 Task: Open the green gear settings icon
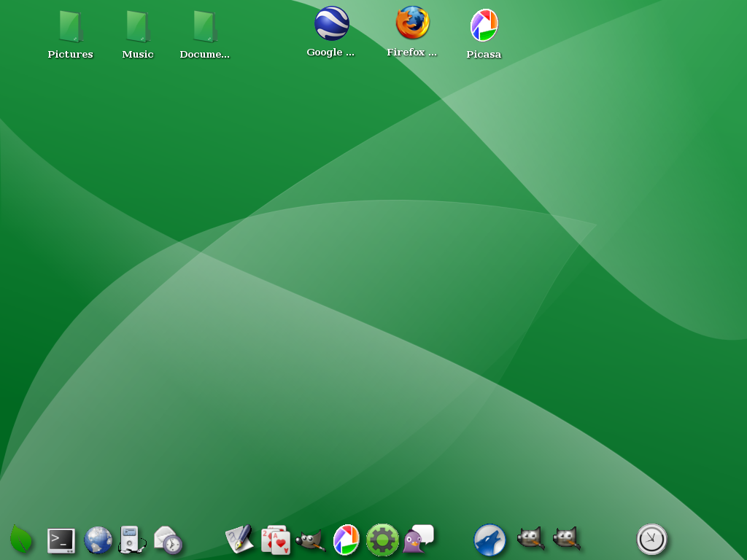(382, 540)
